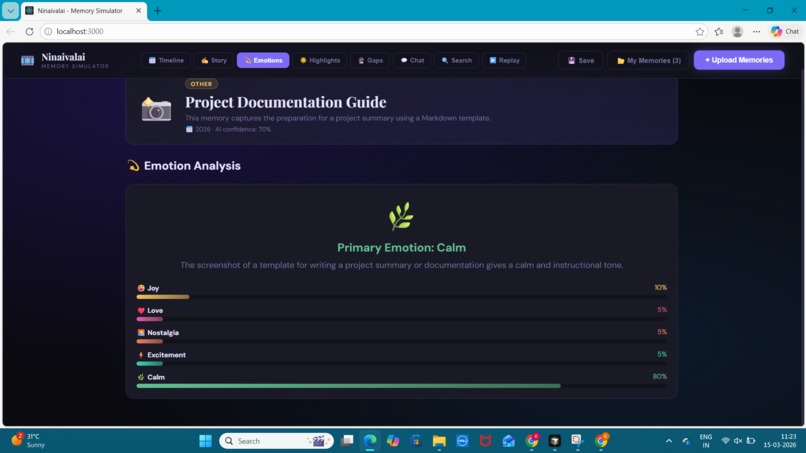Image resolution: width=806 pixels, height=453 pixels.
Task: Click the 10% Joy value
Action: click(661, 287)
